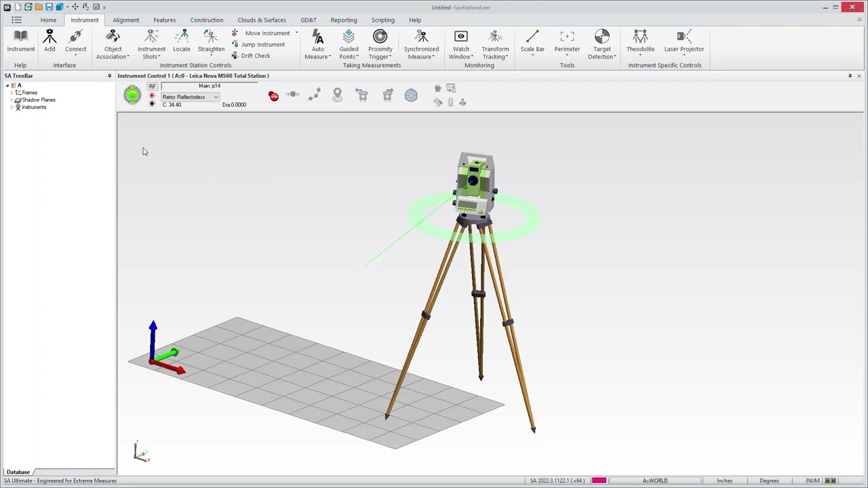Collapse the A collection tree node
The height and width of the screenshot is (488, 868).
tap(7, 85)
